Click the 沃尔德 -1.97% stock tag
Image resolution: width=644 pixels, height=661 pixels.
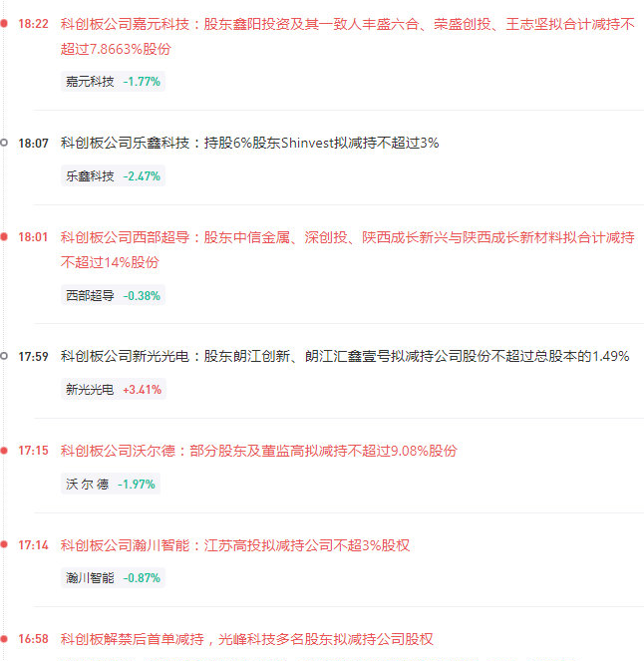point(110,485)
